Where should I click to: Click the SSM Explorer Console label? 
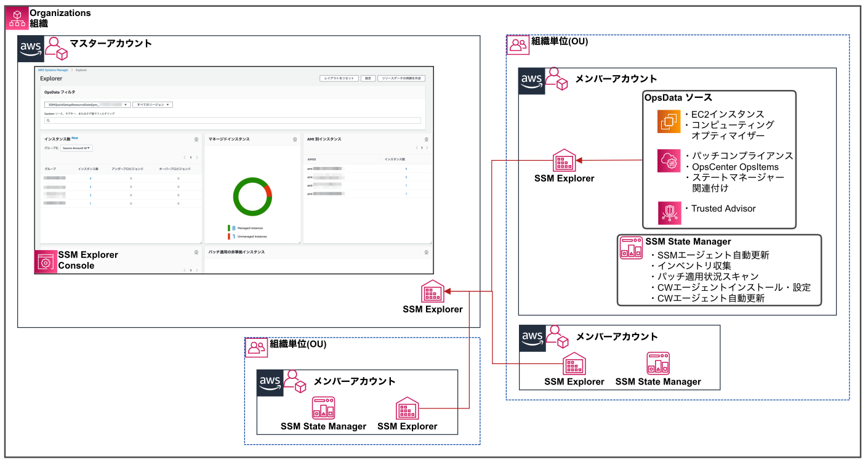pyautogui.click(x=88, y=260)
